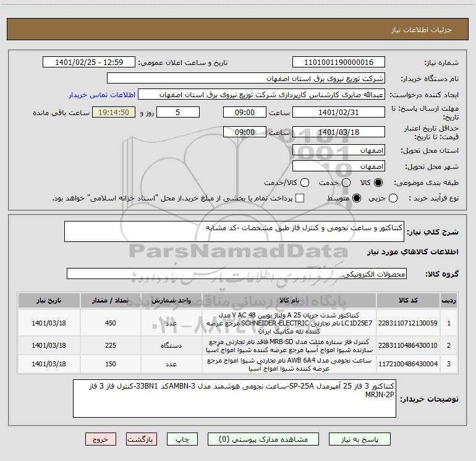Toggle the اسناد خزانه اسلامی payment checkbox
This screenshot has height=461, width=476.
tap(300, 198)
